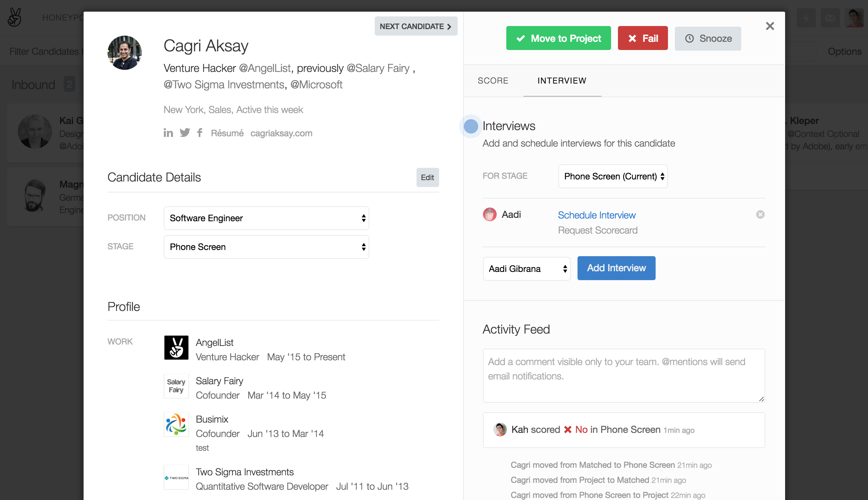Click the AngelList company logo in work history

[176, 348]
